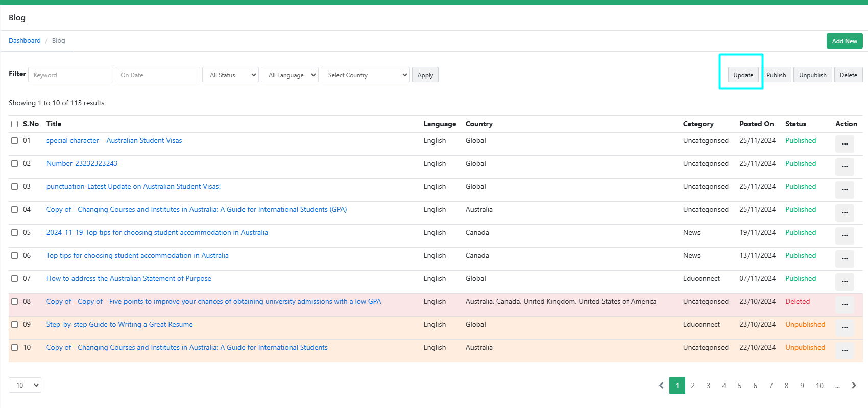Expand the All Status dropdown

pos(231,75)
